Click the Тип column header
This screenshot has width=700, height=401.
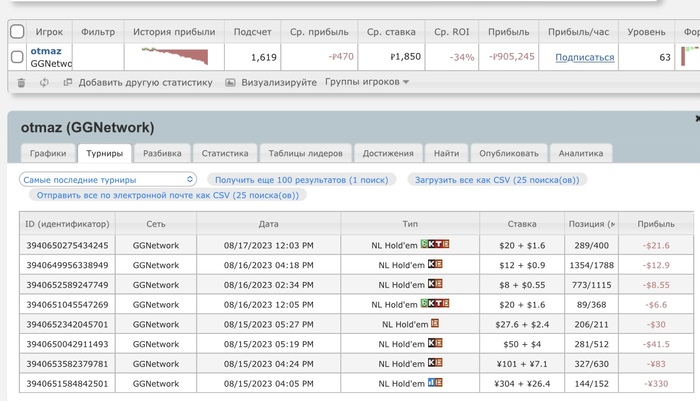[x=410, y=224]
